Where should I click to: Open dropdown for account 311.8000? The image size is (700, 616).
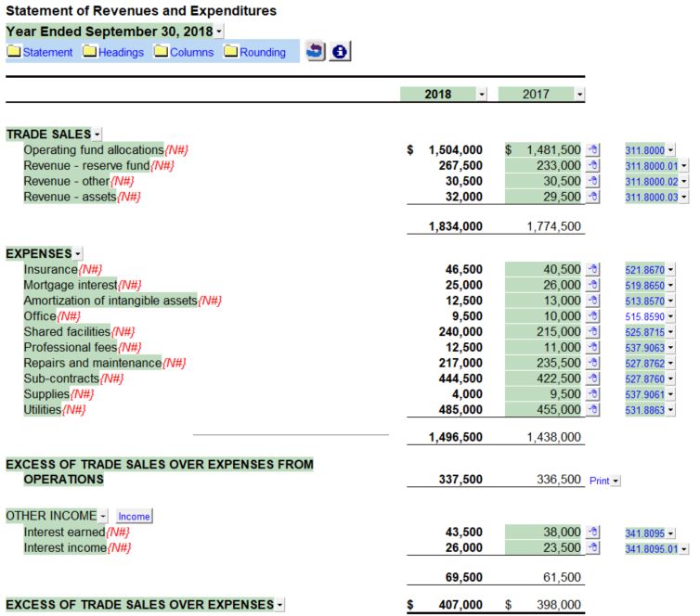pos(670,150)
